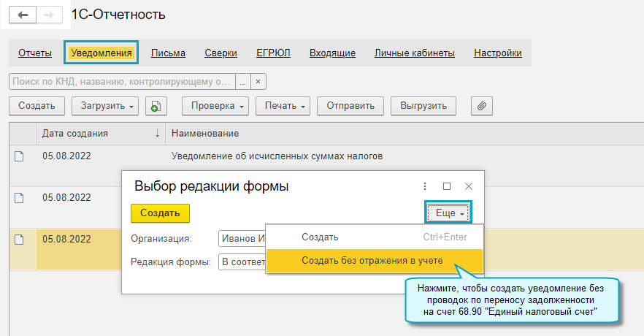The image size is (644, 336).
Task: Click the green add-file toolbar icon
Action: 155,106
